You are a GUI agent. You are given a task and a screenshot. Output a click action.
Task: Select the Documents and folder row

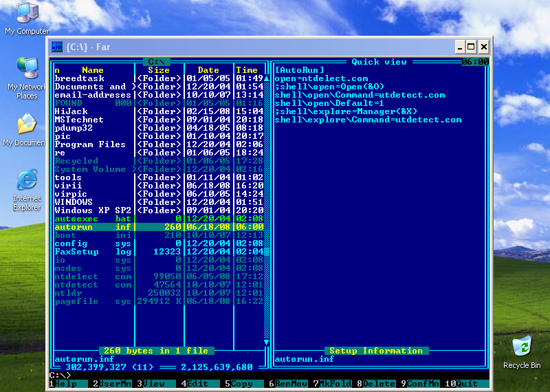tap(159, 87)
